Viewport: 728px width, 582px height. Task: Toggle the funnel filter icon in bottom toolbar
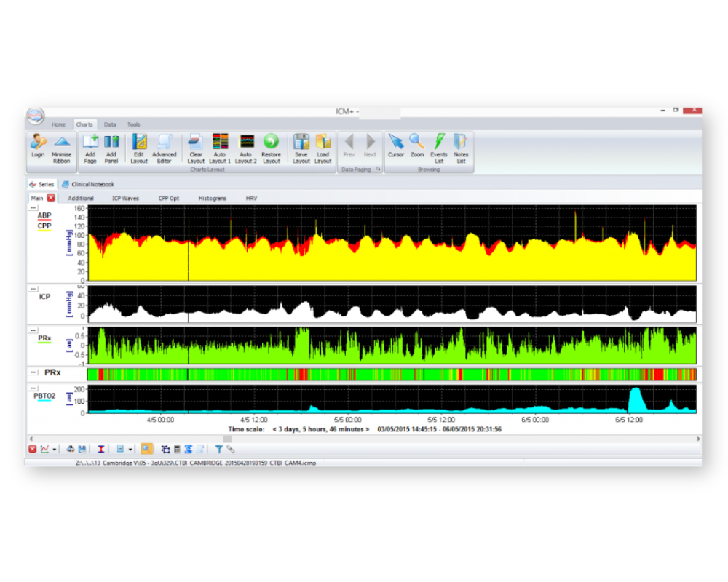[x=218, y=449]
